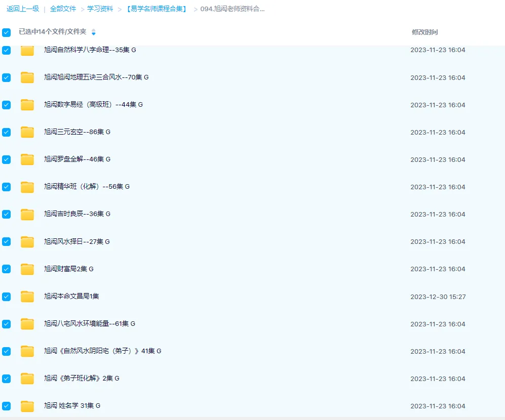Go back via 返回上一级 link
Image resolution: width=505 pixels, height=420 pixels.
pos(23,9)
